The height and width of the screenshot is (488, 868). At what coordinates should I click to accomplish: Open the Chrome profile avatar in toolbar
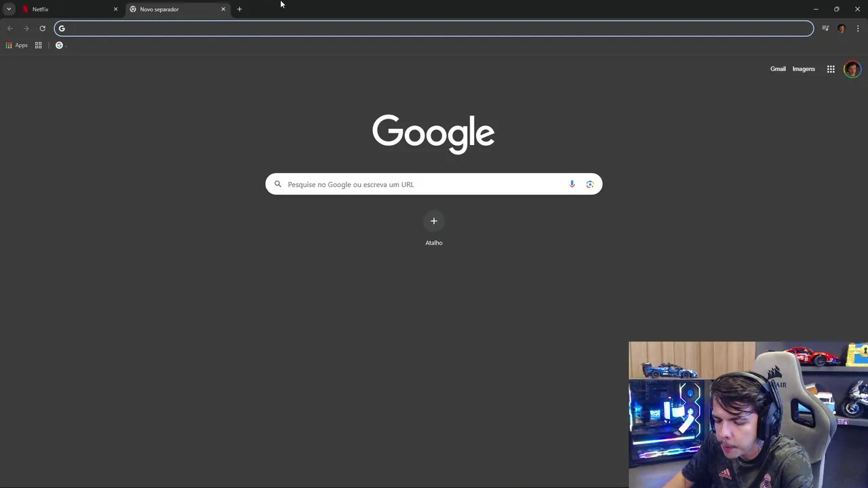[842, 28]
